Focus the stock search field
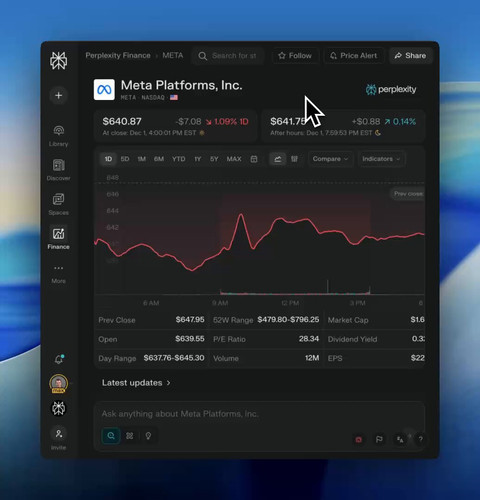 [x=228, y=56]
